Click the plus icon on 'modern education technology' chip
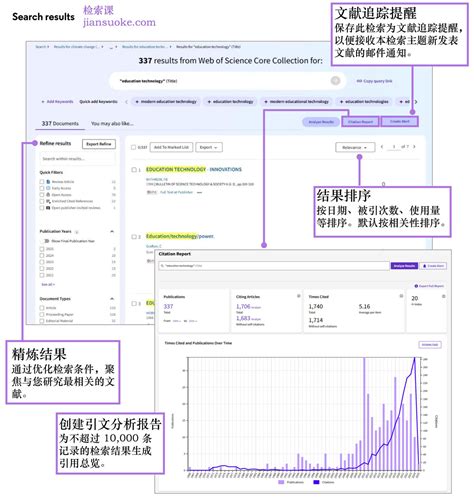Image resolution: width=474 pixels, height=500 pixels. [x=137, y=102]
